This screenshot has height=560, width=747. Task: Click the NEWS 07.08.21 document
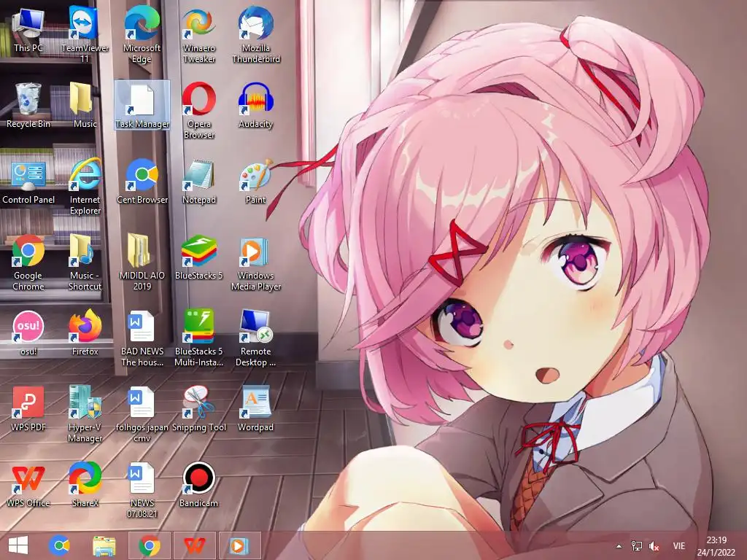pyautogui.click(x=142, y=489)
